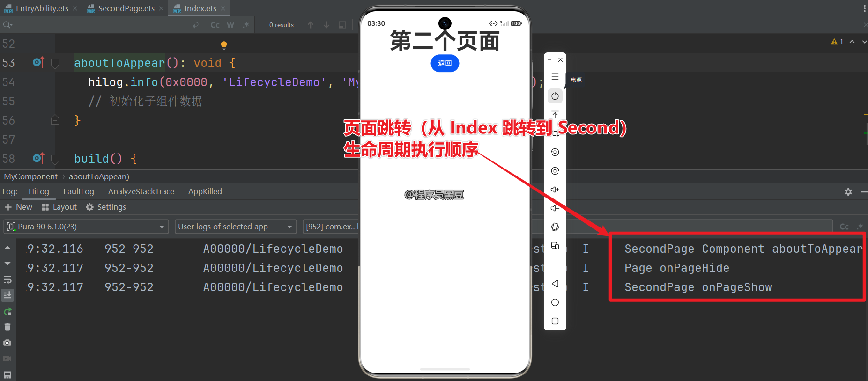Open User logs of selected app dropdown
868x381 pixels.
(x=236, y=227)
